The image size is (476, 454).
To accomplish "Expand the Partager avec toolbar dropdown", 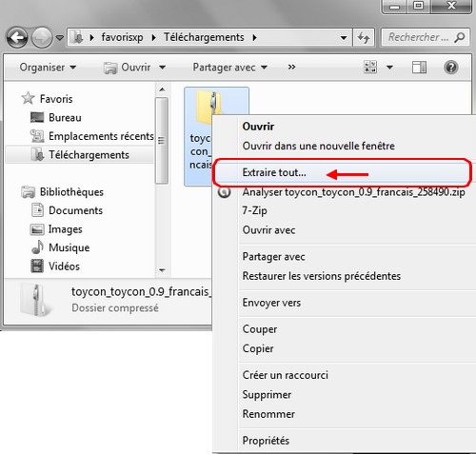I will point(230,68).
